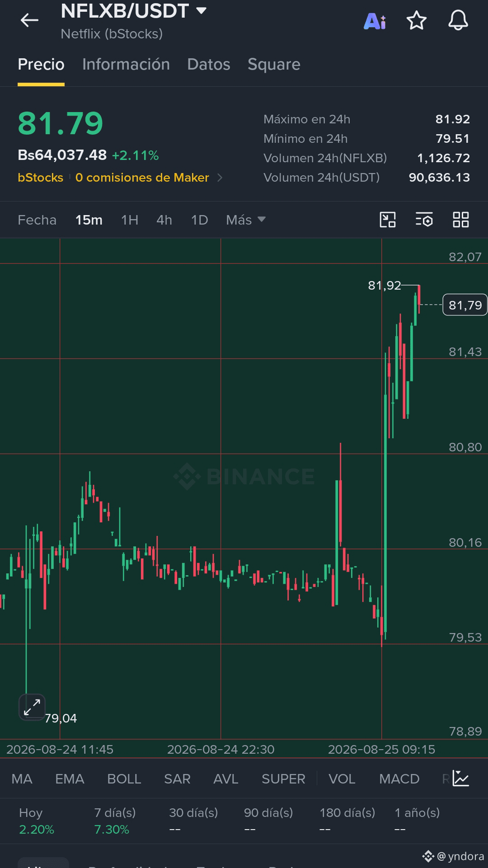Open the Square tab
Image resolution: width=488 pixels, height=868 pixels.
tap(274, 65)
